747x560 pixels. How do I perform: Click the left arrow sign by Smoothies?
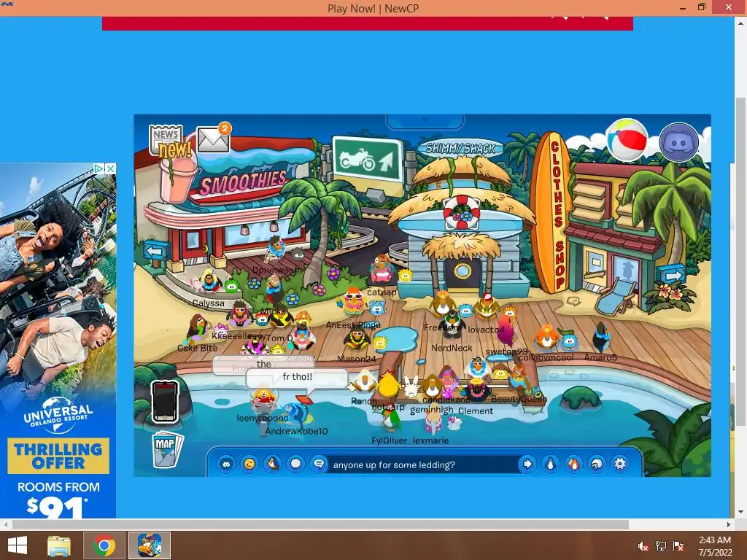point(157,250)
